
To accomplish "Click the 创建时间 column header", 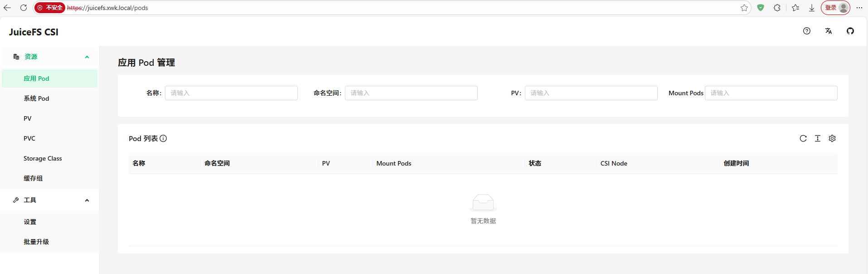I will [x=779, y=163].
